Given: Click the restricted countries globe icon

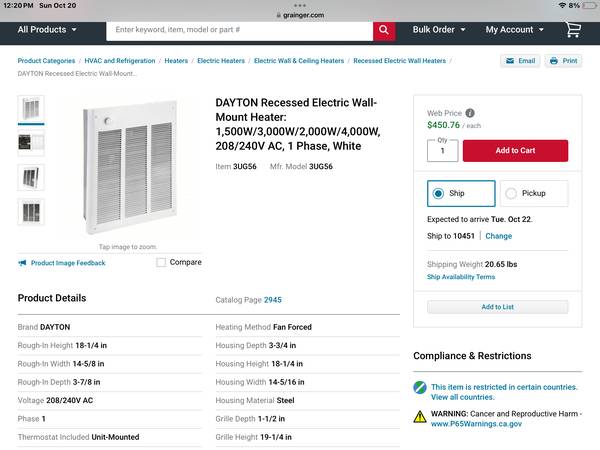Looking at the screenshot, I should (420, 387).
